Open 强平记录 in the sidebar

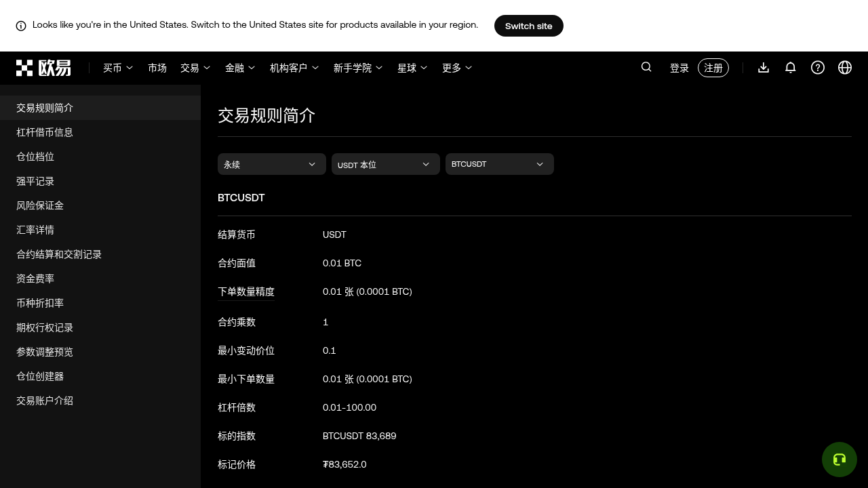[100, 181]
